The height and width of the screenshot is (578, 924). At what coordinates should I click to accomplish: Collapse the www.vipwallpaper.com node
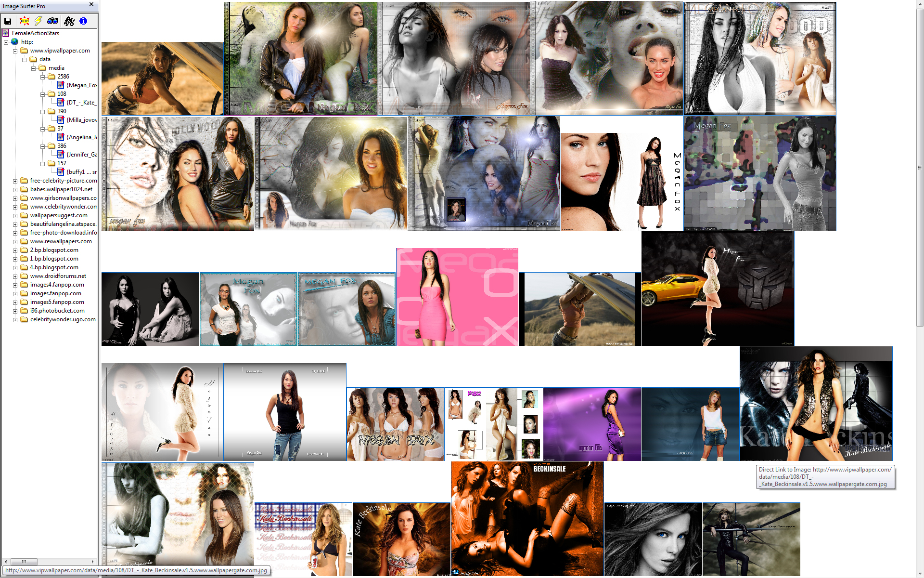coord(15,51)
